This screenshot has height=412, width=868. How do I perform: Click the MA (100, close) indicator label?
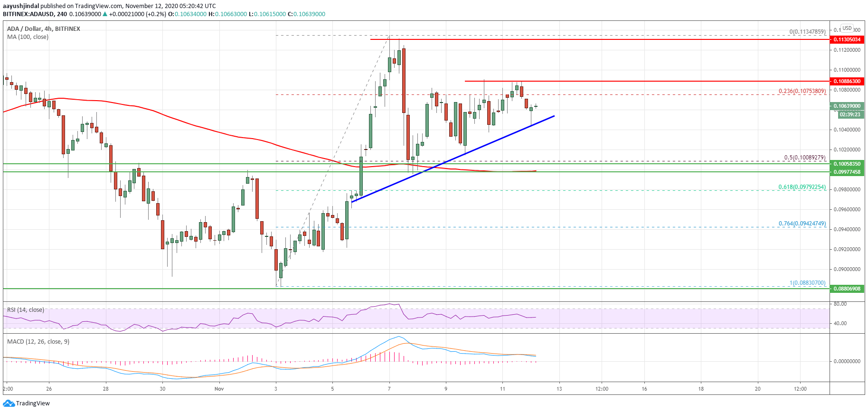[x=28, y=37]
